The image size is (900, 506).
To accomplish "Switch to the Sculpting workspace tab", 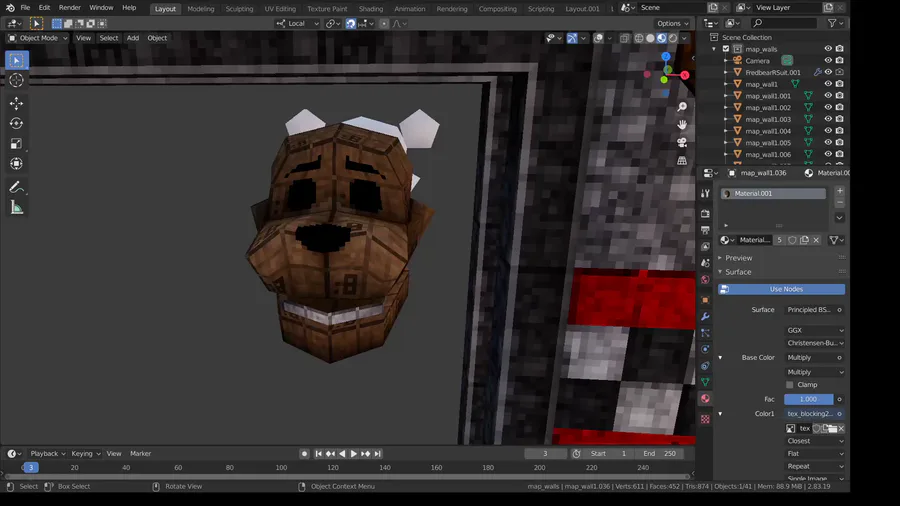I will pos(239,8).
